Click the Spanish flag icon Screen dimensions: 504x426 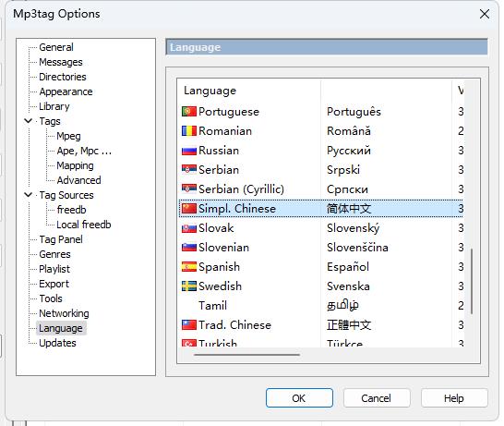[189, 267]
